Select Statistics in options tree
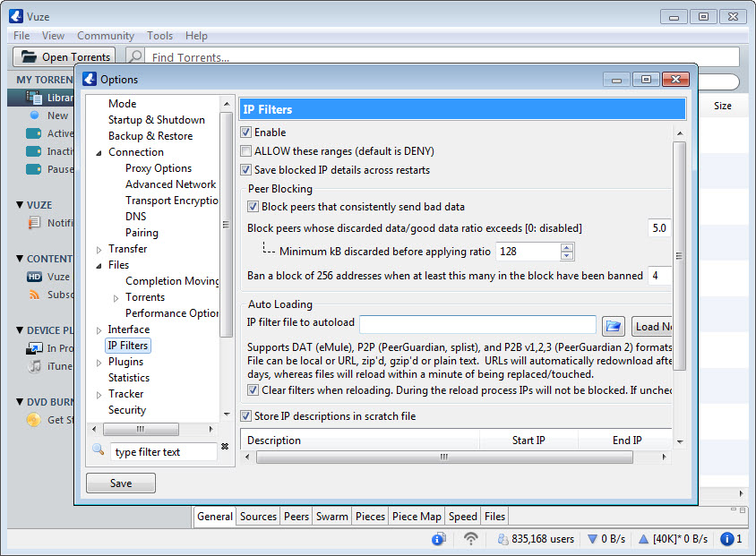The width and height of the screenshot is (756, 556). click(x=129, y=378)
